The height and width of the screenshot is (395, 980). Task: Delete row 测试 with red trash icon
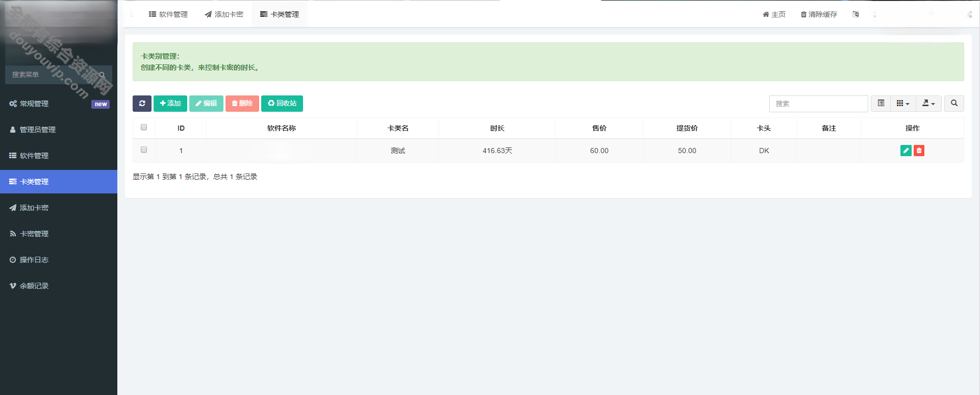[919, 151]
